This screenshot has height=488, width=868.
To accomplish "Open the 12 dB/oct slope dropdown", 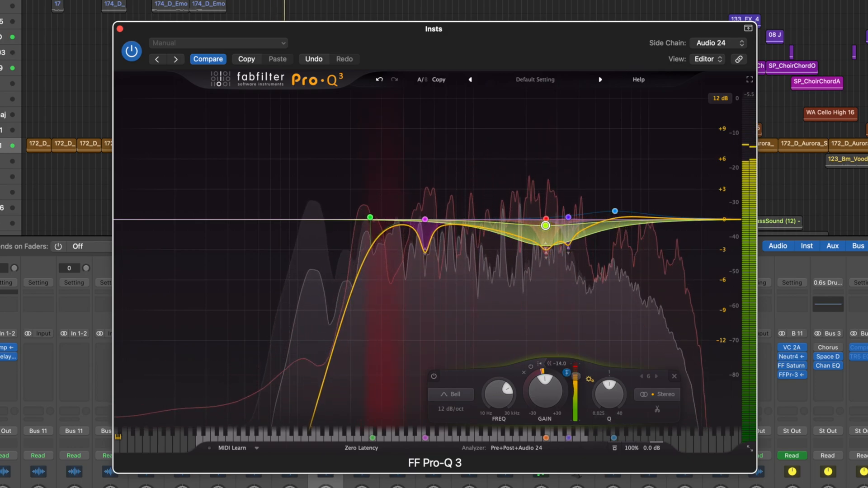I will click(x=451, y=409).
